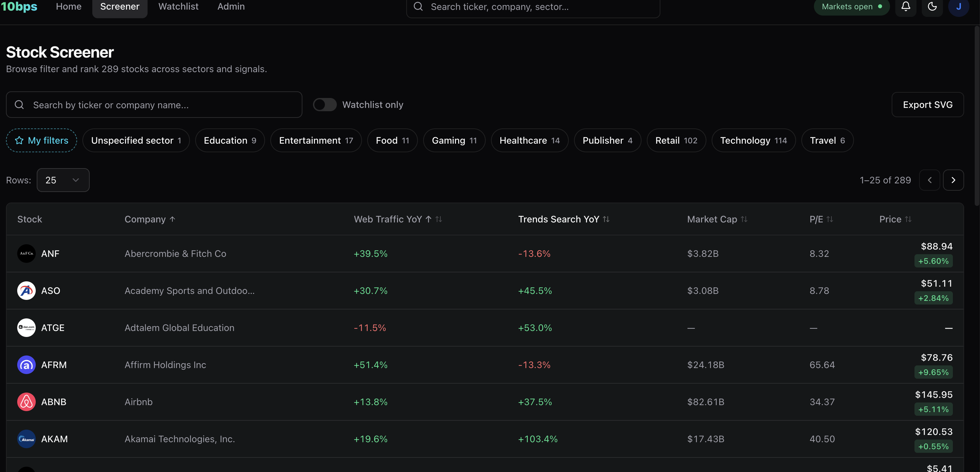980x472 pixels.
Task: Toggle the Publisher sector filter
Action: [607, 140]
